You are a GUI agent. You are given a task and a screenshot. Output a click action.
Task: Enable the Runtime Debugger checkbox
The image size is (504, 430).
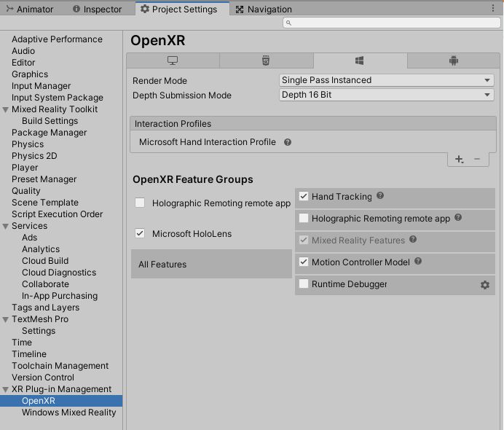[304, 284]
